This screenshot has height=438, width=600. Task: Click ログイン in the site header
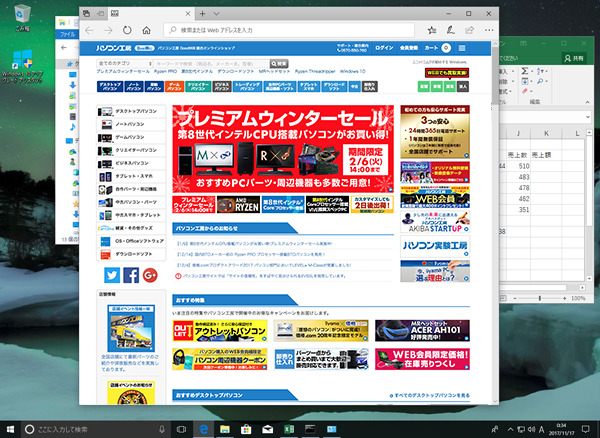tap(384, 48)
